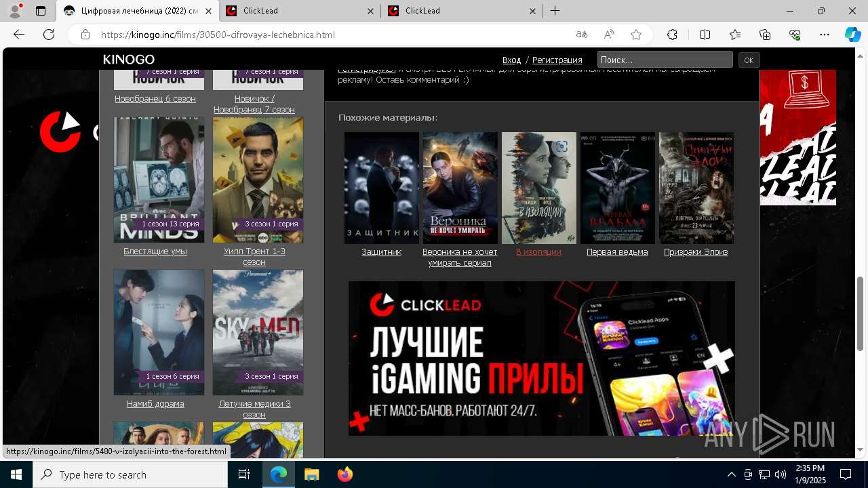Open the Регистрация link
The image size is (868, 488).
click(x=557, y=60)
